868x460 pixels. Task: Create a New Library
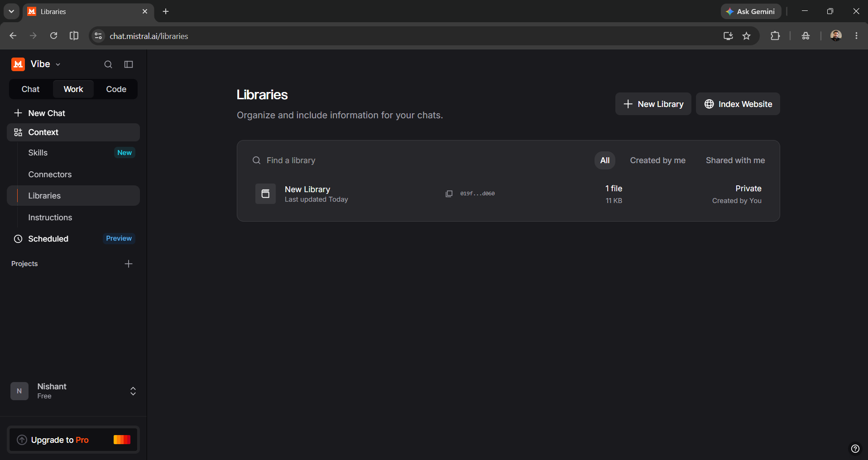653,104
